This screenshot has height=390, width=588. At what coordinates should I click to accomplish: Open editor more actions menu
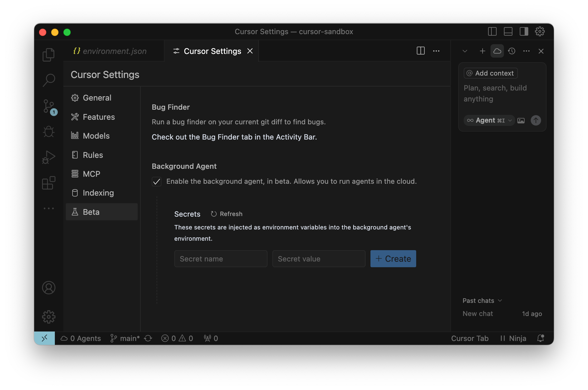(436, 51)
